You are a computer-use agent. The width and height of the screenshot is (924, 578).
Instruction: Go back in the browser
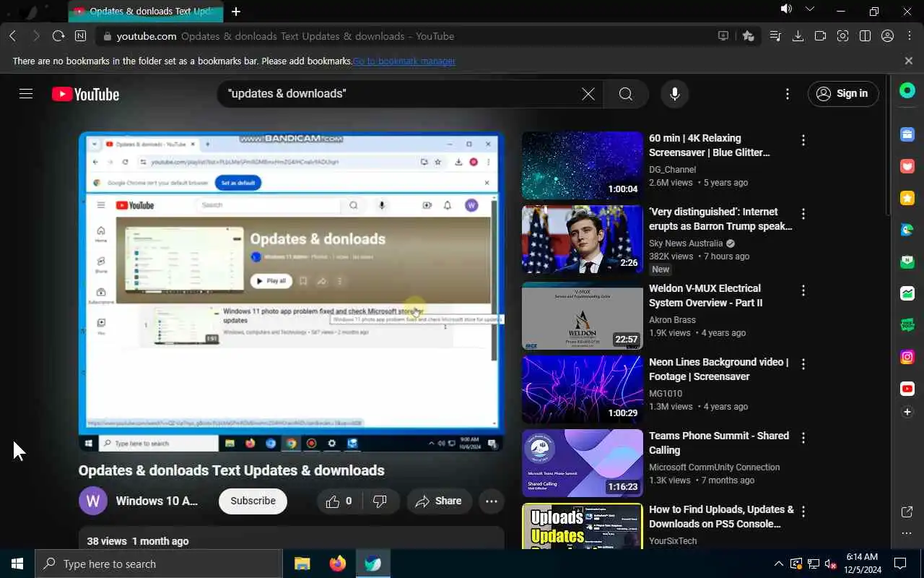[13, 36]
